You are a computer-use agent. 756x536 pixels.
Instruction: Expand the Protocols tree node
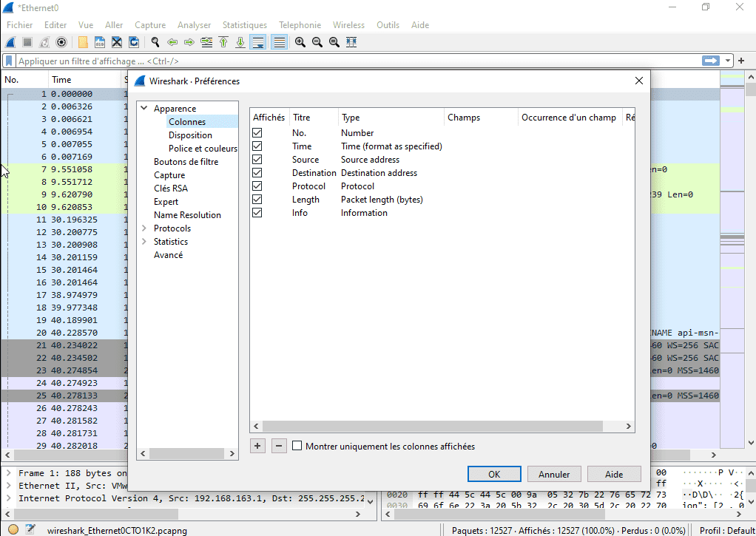click(144, 228)
